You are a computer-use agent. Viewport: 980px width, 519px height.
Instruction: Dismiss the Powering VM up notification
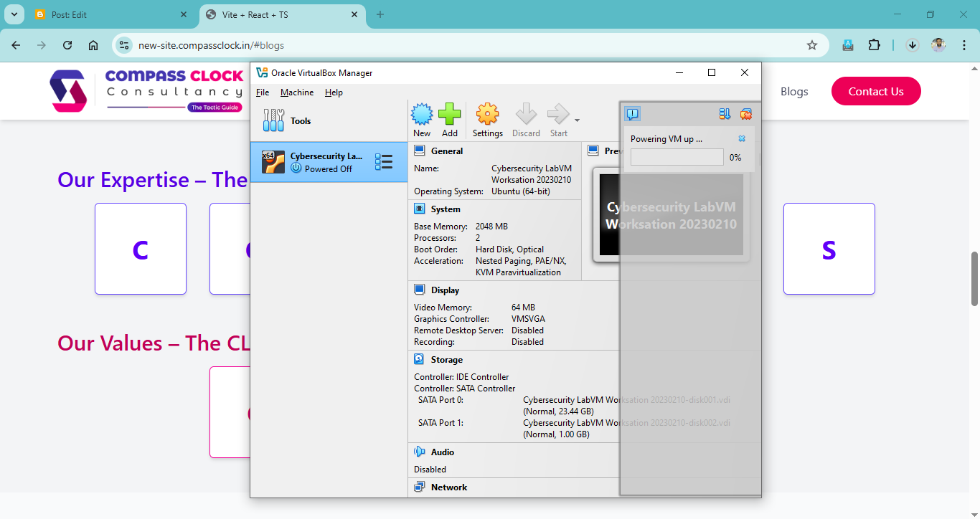click(x=742, y=139)
